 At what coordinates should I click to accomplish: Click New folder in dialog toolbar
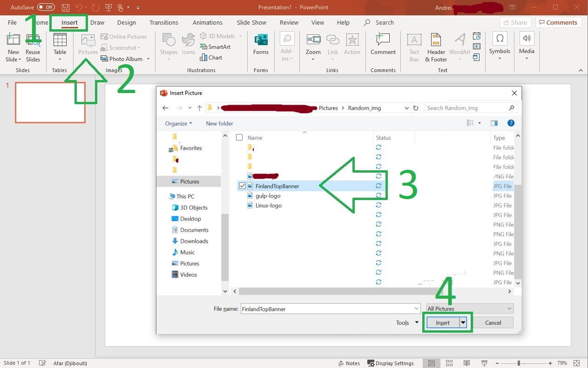pyautogui.click(x=220, y=123)
